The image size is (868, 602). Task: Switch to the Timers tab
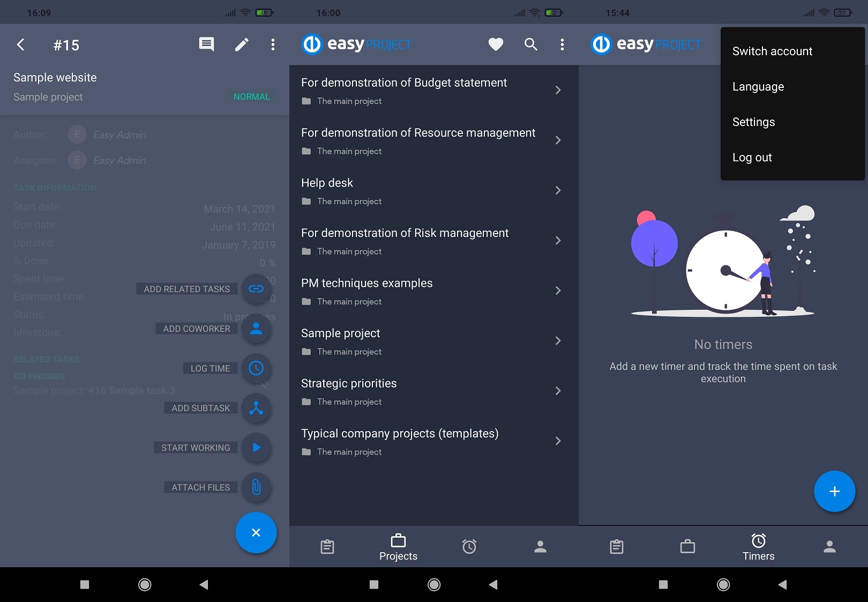coord(758,546)
